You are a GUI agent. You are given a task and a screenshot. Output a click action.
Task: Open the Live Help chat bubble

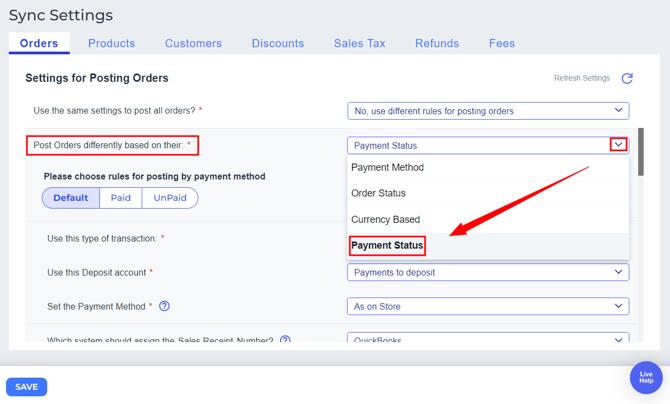[x=646, y=378]
